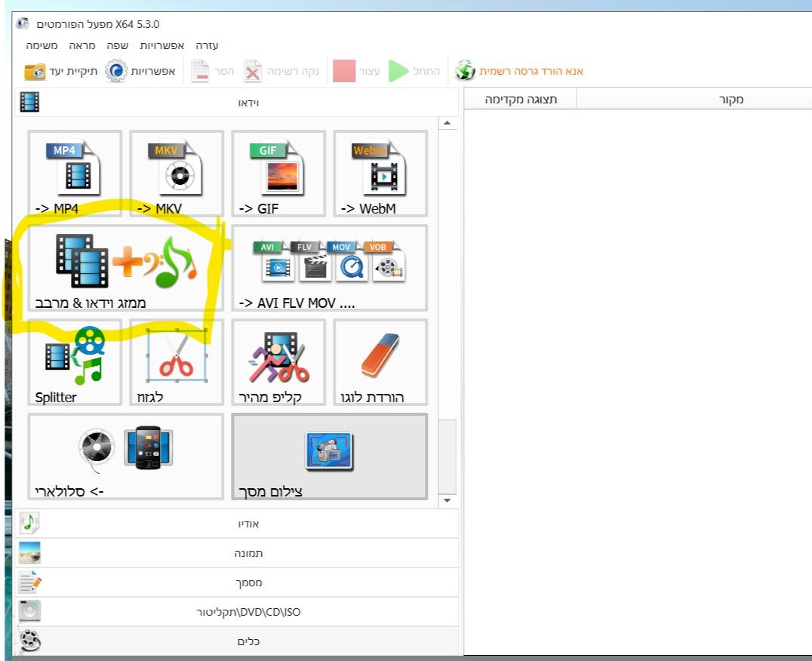The height and width of the screenshot is (661, 812).
Task: Open the -> AVI FLV MOV tool
Action: 330,268
